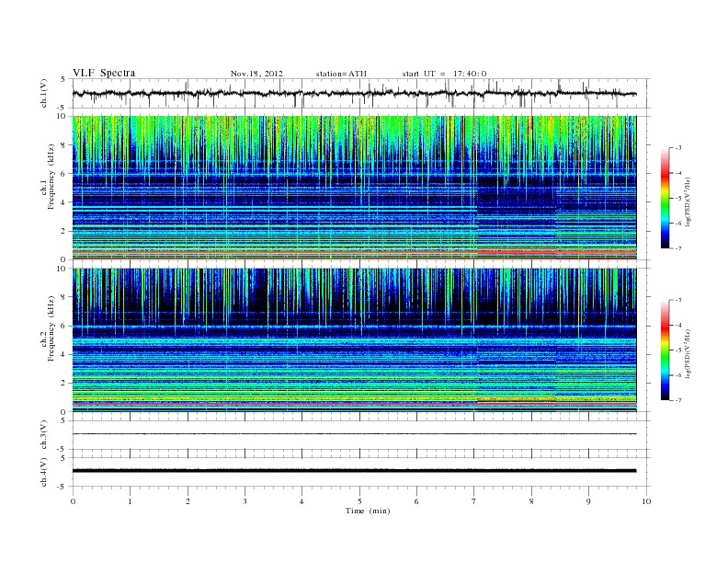Click the "station=ATH" header label
This screenshot has width=728, height=563.
341,74
